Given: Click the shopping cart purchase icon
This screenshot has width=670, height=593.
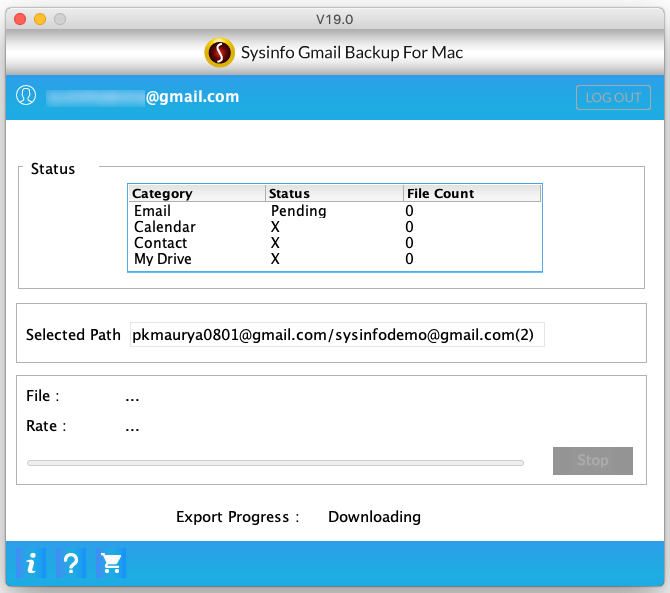Looking at the screenshot, I should pyautogui.click(x=111, y=563).
